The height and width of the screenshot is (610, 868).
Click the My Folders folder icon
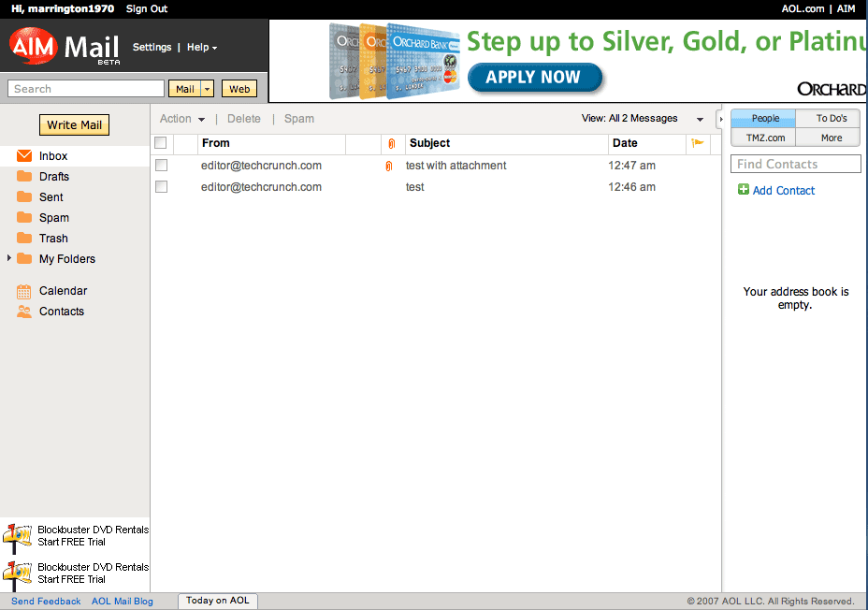[24, 258]
